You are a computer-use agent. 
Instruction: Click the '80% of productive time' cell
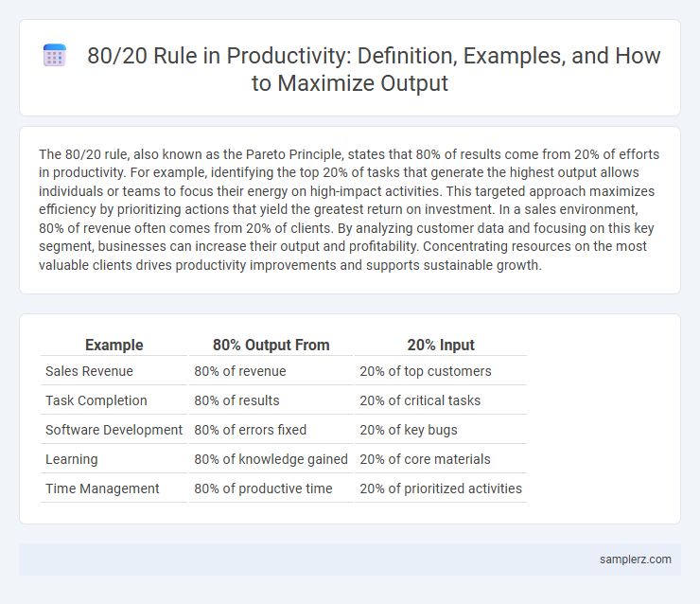click(x=271, y=489)
